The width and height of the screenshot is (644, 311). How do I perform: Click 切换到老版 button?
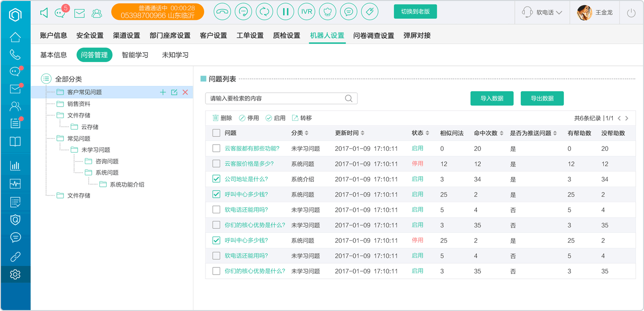(415, 12)
